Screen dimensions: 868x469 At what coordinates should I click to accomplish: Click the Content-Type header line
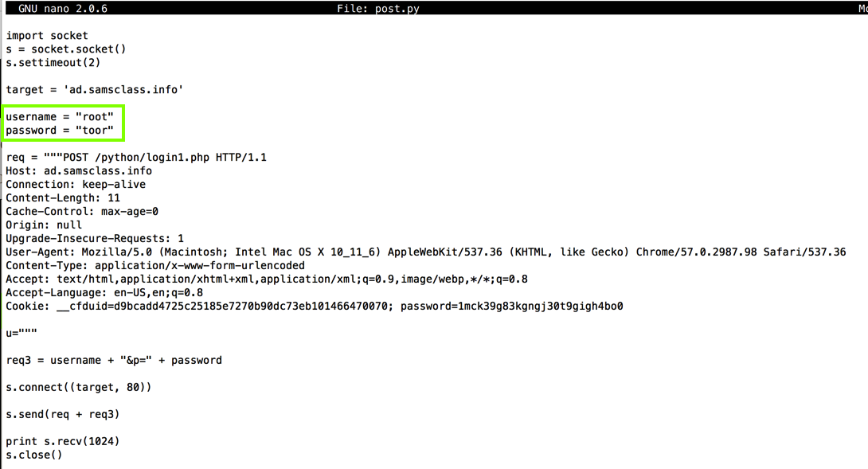click(155, 266)
